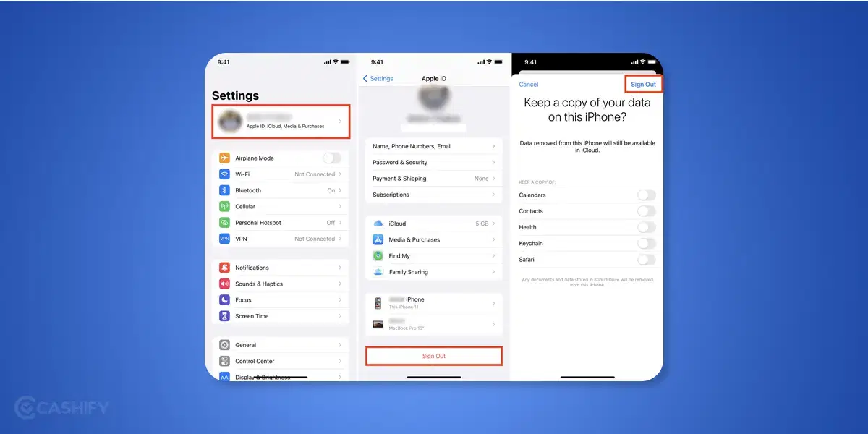This screenshot has height=434, width=868.
Task: Tap the iCloud 5 GB storage value
Action: pos(482,224)
